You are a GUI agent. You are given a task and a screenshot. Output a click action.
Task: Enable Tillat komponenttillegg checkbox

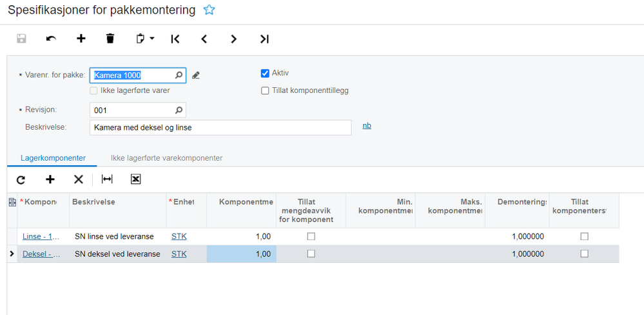265,91
